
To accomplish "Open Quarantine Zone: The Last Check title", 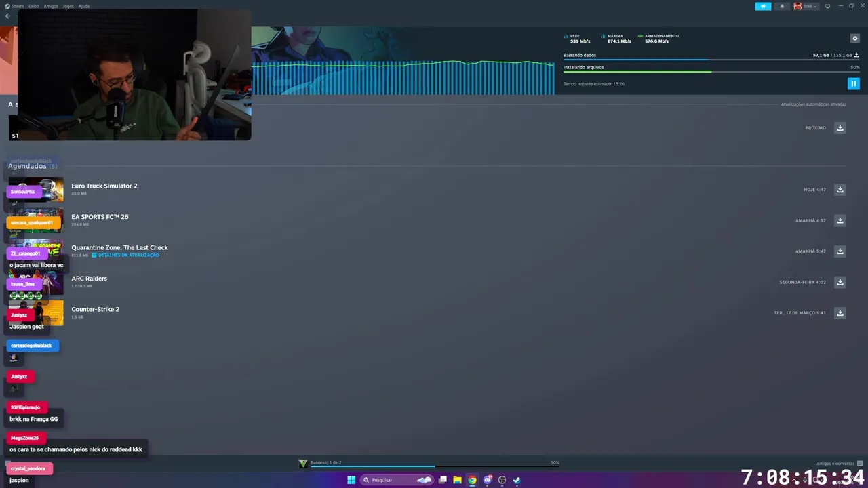I will (119, 247).
